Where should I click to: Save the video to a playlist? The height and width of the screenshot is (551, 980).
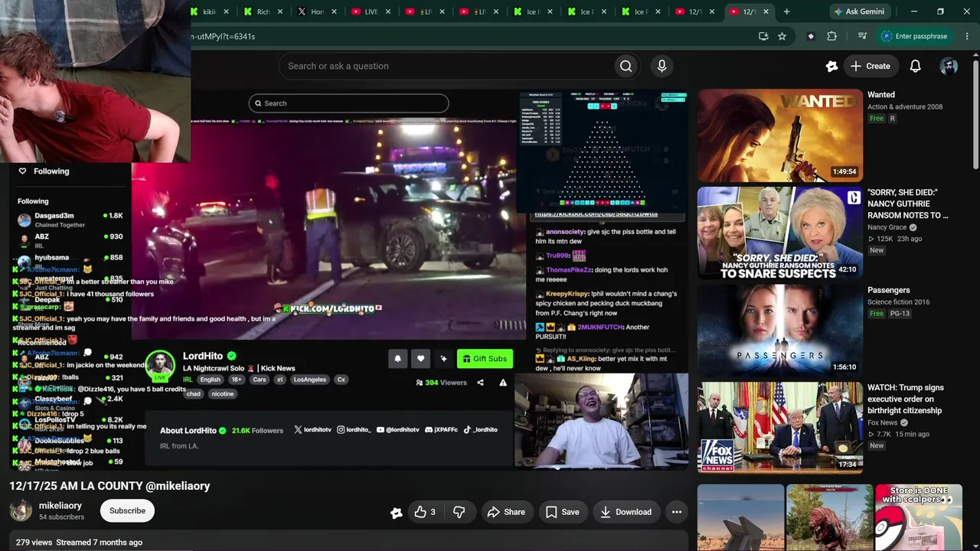(562, 512)
